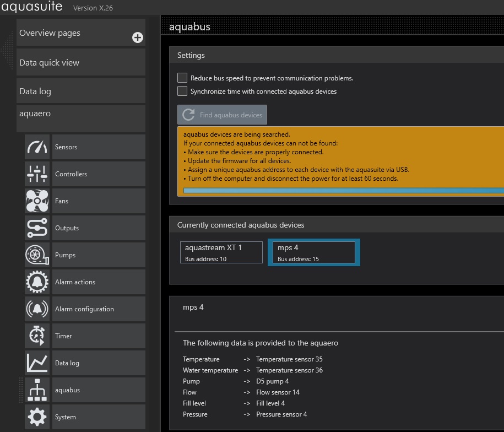Click the Alarm configuration bell icon
The width and height of the screenshot is (504, 432).
point(37,309)
